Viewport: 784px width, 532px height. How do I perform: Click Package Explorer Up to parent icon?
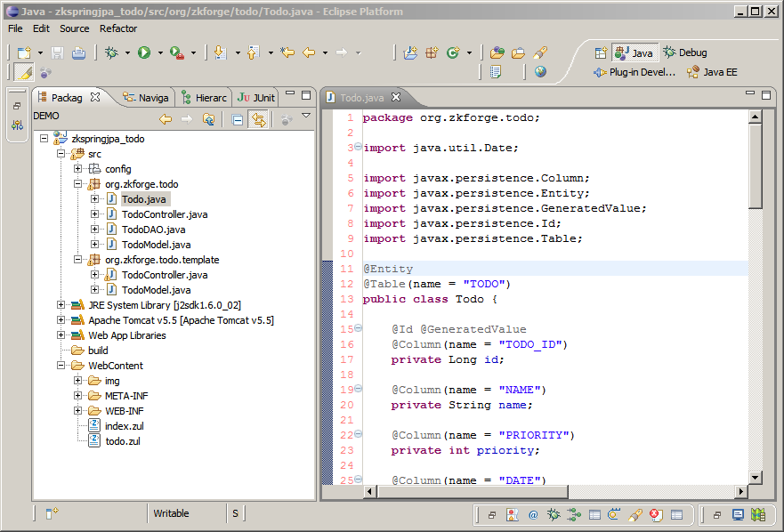coord(208,119)
